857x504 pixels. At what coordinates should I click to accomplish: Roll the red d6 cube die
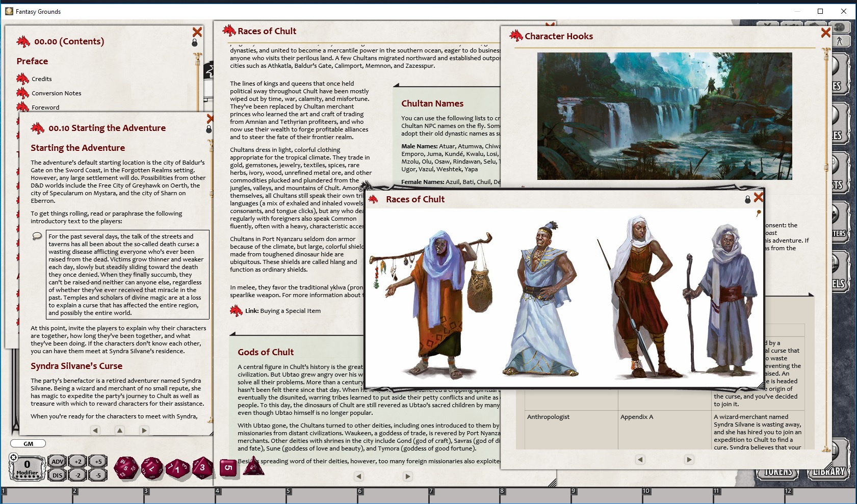point(227,466)
